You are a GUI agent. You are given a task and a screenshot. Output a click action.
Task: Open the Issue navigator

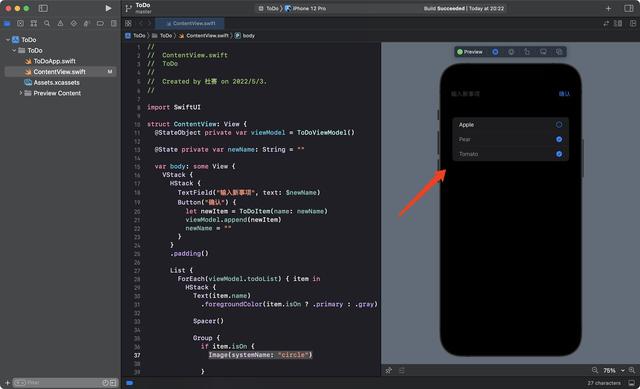click(60, 24)
